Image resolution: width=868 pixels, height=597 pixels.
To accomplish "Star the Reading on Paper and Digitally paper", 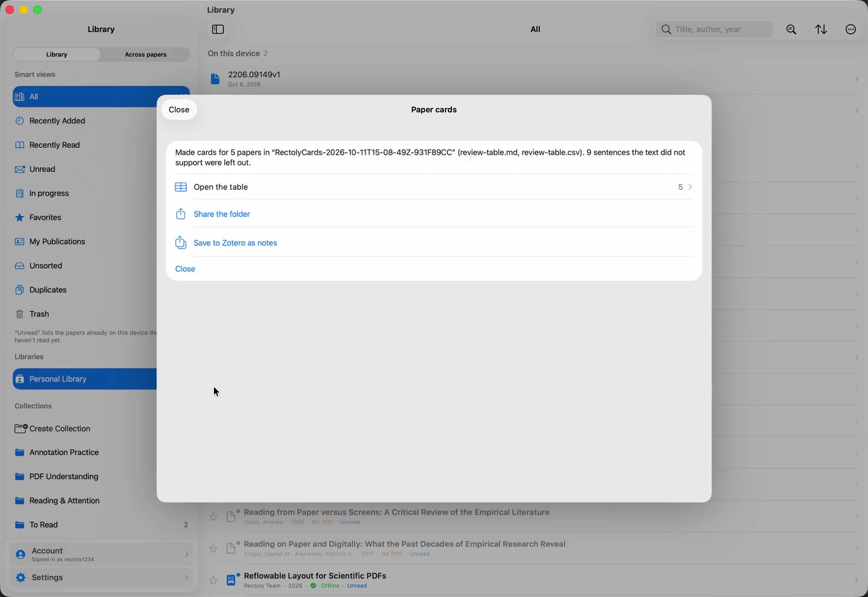I will (x=213, y=549).
